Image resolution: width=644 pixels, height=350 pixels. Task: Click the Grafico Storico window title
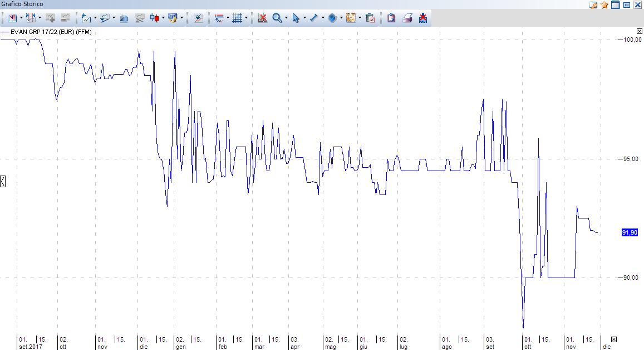click(22, 4)
